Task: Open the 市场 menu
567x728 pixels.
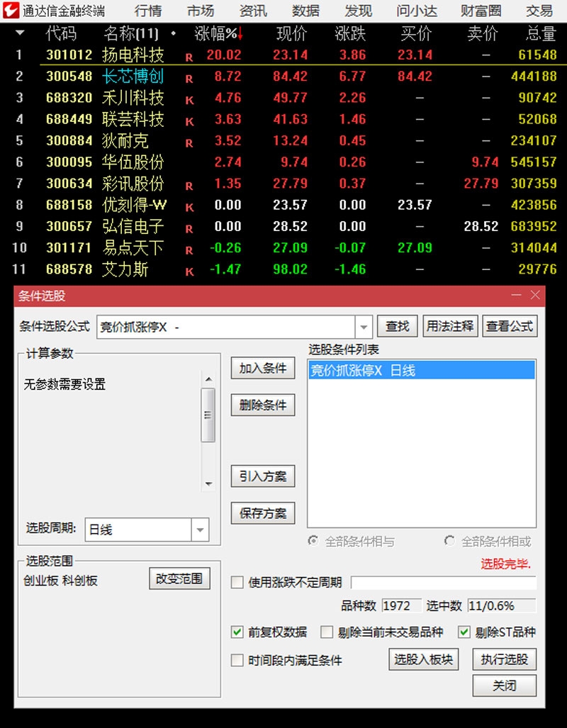Action: pyautogui.click(x=201, y=10)
